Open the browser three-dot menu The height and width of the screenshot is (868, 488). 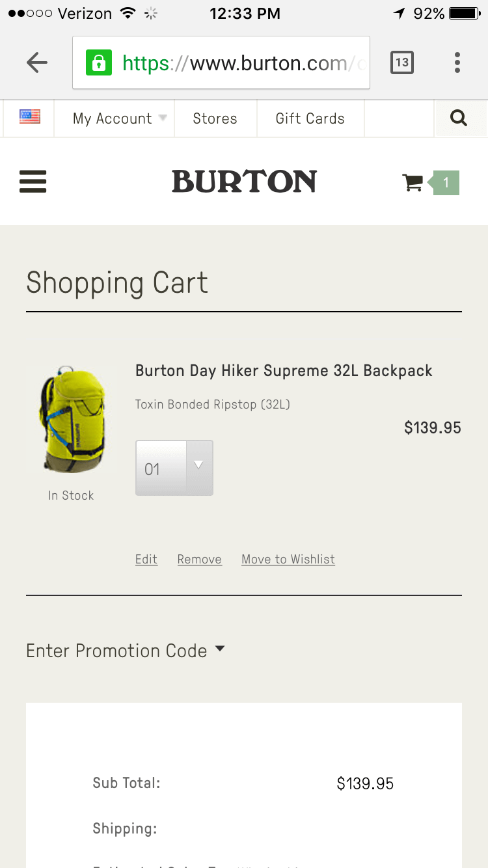tap(457, 62)
